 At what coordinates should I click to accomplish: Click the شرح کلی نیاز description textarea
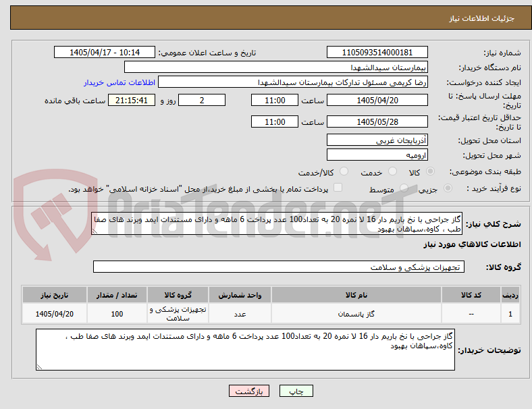[x=277, y=224]
